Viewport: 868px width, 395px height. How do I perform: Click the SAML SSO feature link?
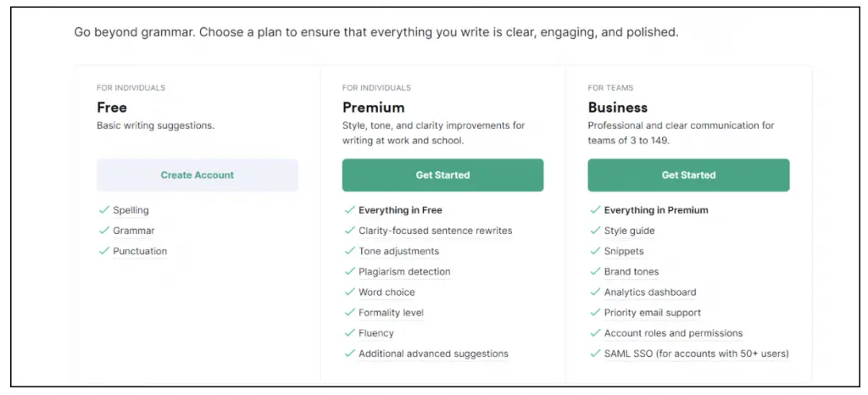696,353
